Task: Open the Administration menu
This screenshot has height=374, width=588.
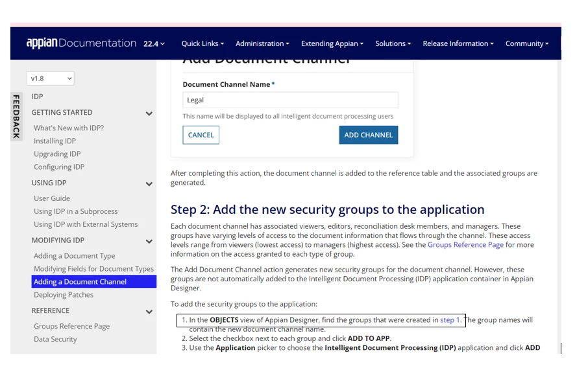Action: pyautogui.click(x=262, y=43)
